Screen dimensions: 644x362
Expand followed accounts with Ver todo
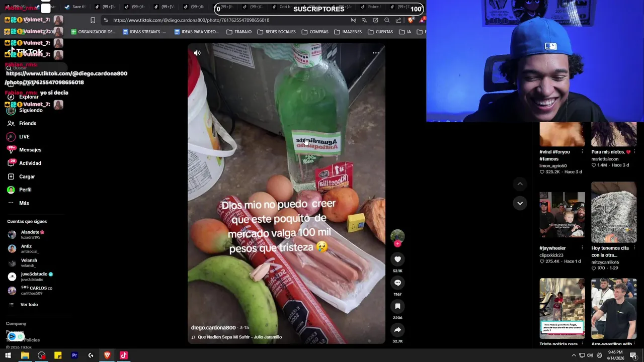(24, 305)
